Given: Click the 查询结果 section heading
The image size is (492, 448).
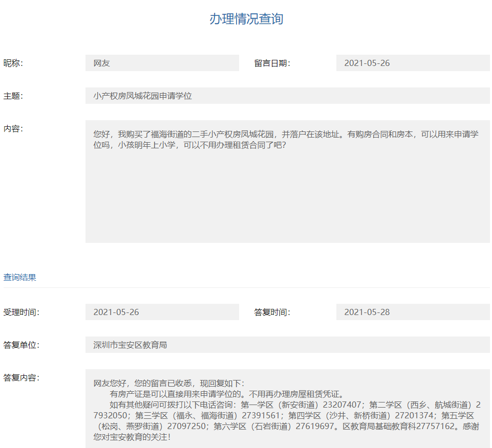Looking at the screenshot, I should tap(20, 277).
